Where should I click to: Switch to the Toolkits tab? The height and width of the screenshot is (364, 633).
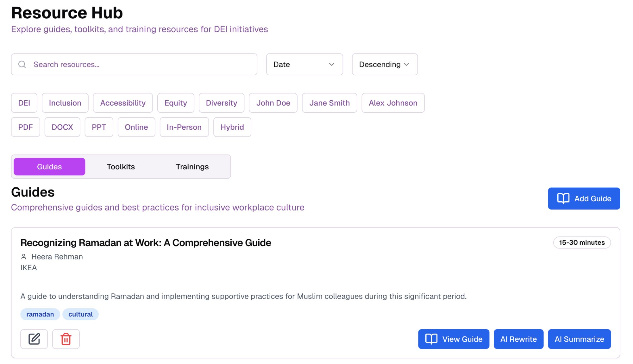tap(121, 167)
